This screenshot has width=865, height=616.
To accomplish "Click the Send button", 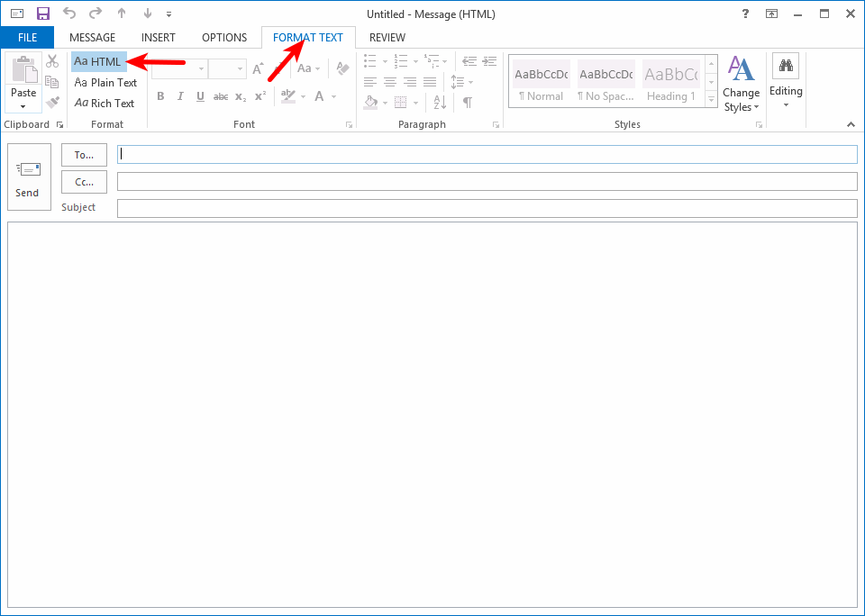I will [x=29, y=177].
